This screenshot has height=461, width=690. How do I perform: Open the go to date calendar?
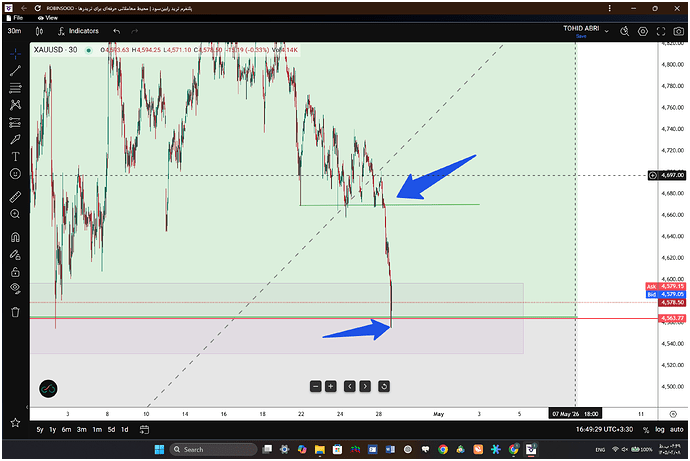(144, 430)
